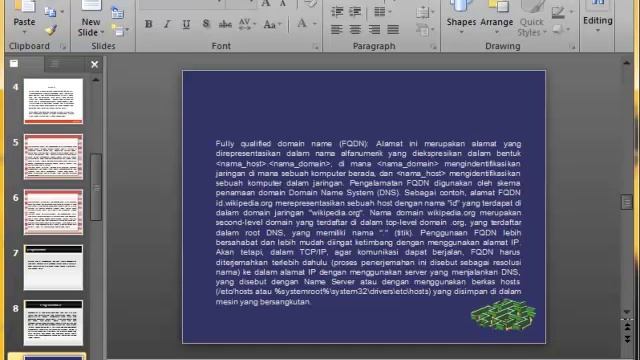640x360 pixels.
Task: Open New Slide layout dropdown arrow
Action: click(x=102, y=32)
